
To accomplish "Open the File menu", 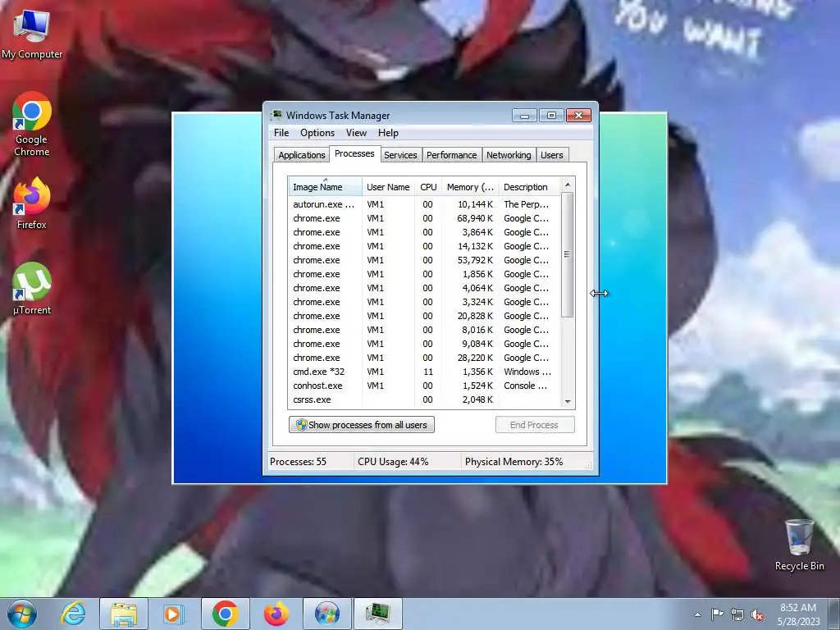I will coord(281,133).
